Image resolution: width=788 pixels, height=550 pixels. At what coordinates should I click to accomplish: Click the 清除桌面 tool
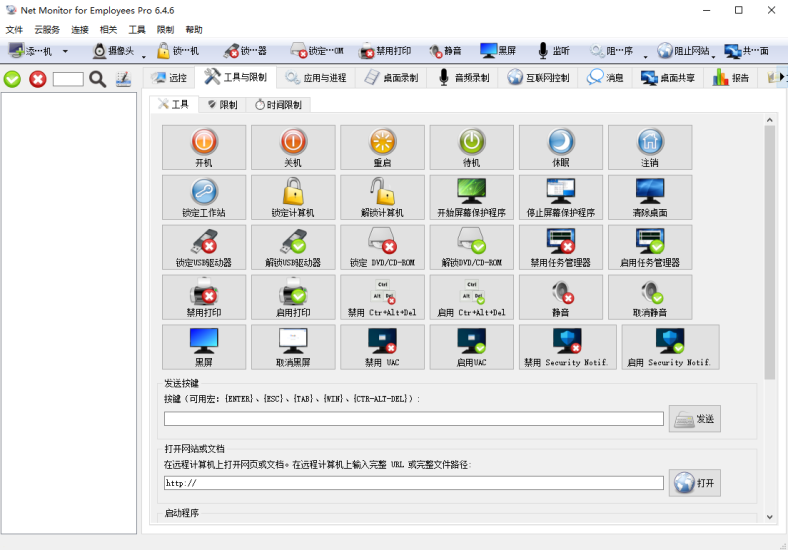(x=650, y=197)
